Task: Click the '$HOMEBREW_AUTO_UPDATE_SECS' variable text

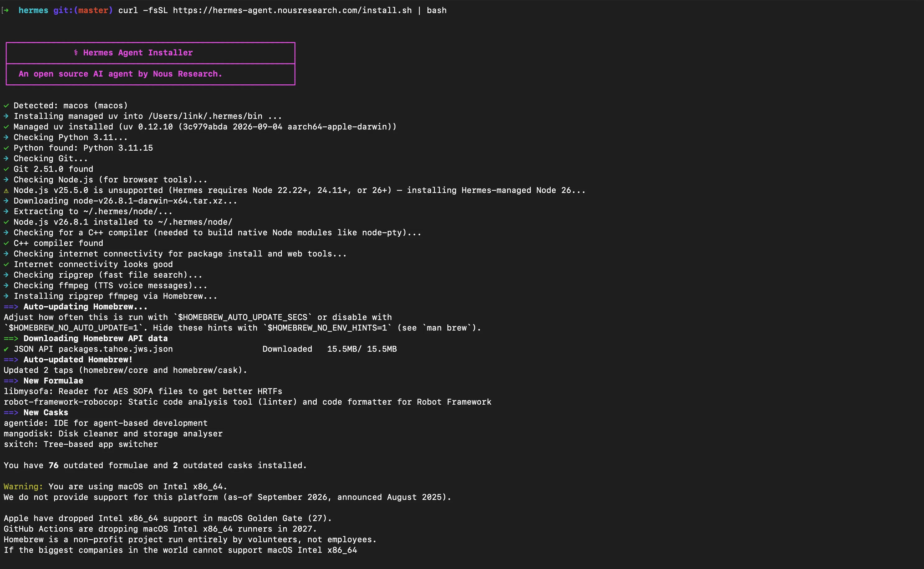Action: [243, 317]
